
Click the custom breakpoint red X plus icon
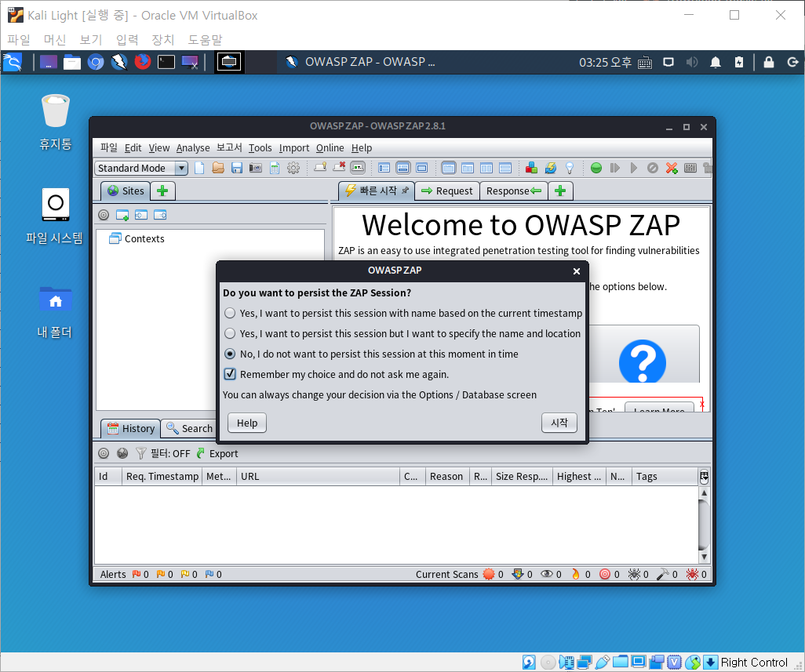point(672,168)
